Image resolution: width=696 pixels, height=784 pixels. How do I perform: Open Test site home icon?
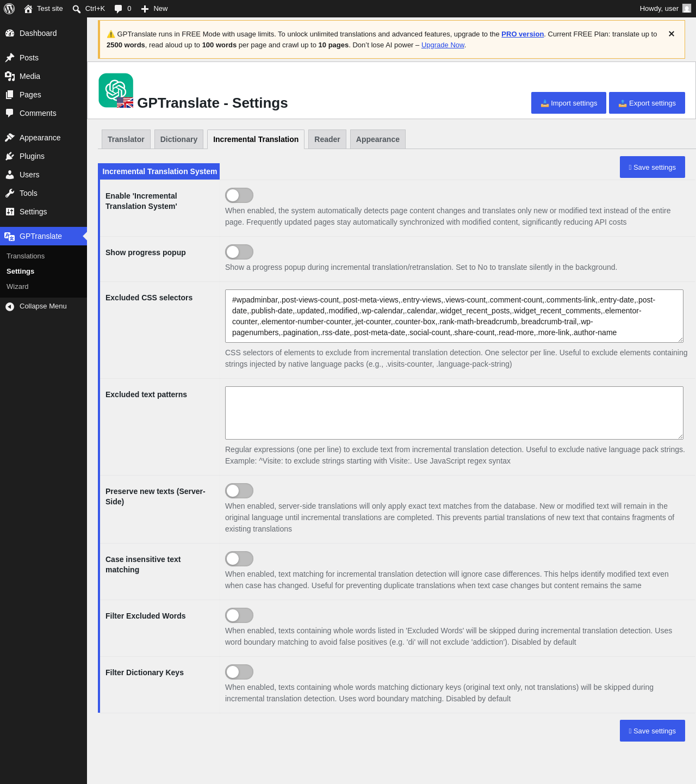(x=28, y=9)
